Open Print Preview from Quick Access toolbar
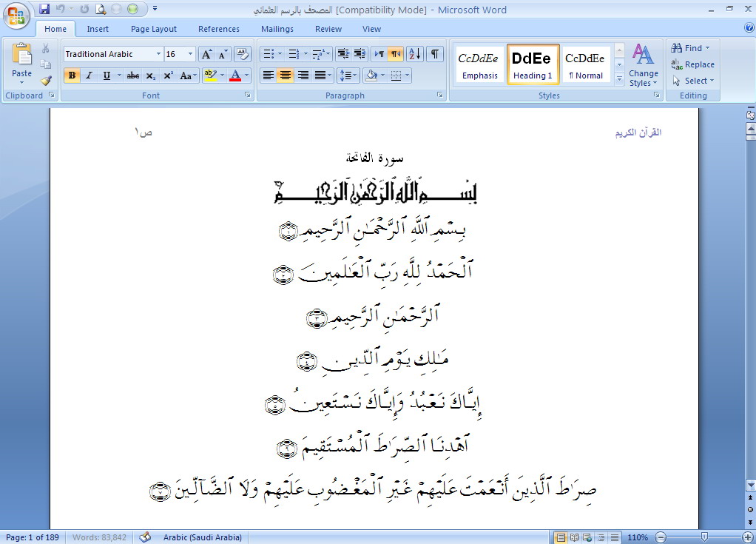Image resolution: width=756 pixels, height=544 pixels. pyautogui.click(x=101, y=9)
